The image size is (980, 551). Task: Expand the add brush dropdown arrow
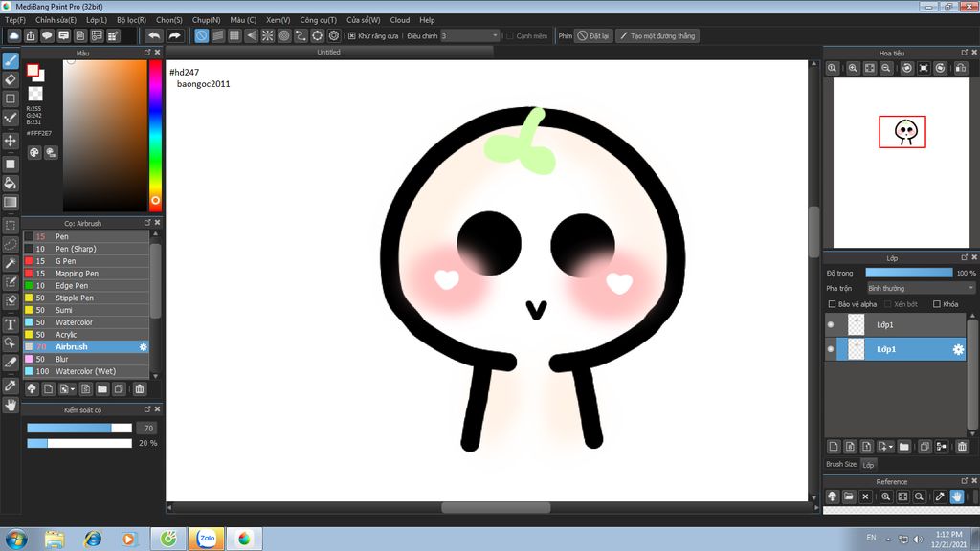point(73,389)
